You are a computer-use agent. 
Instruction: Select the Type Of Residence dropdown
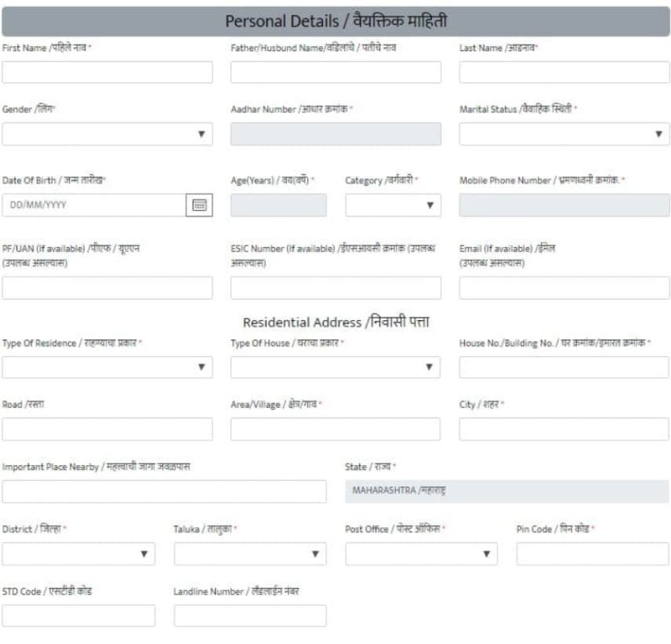tap(107, 367)
